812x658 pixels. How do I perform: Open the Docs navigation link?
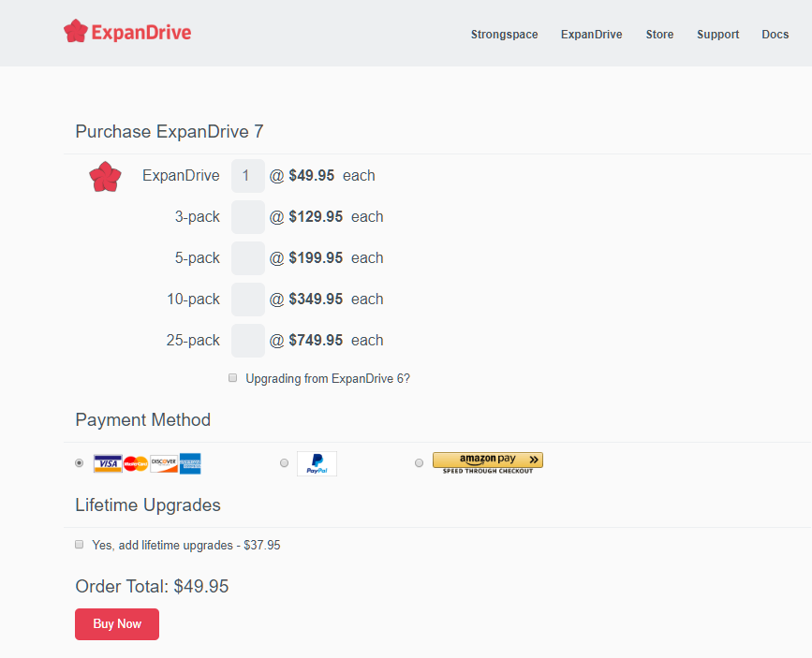click(775, 35)
